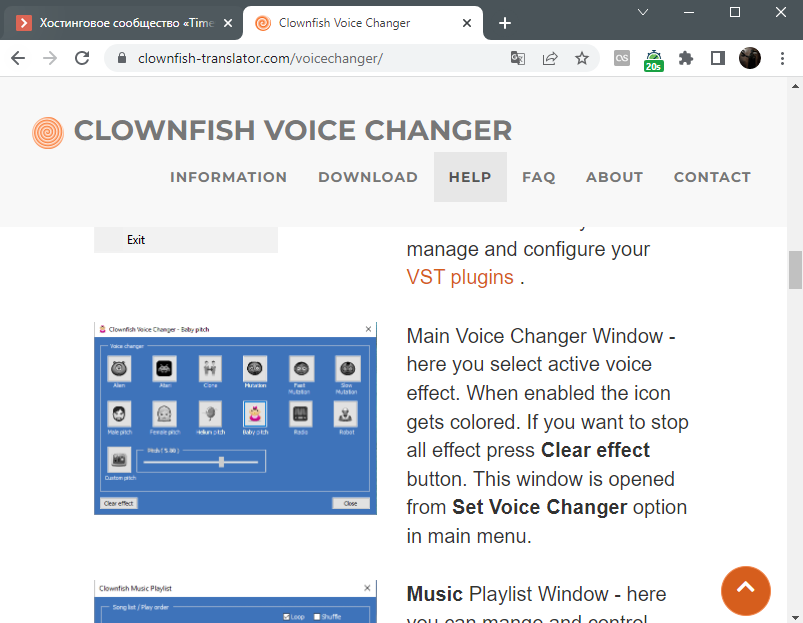Close the Хостинговое сообщество tab
The image size is (803, 623).
point(228,23)
